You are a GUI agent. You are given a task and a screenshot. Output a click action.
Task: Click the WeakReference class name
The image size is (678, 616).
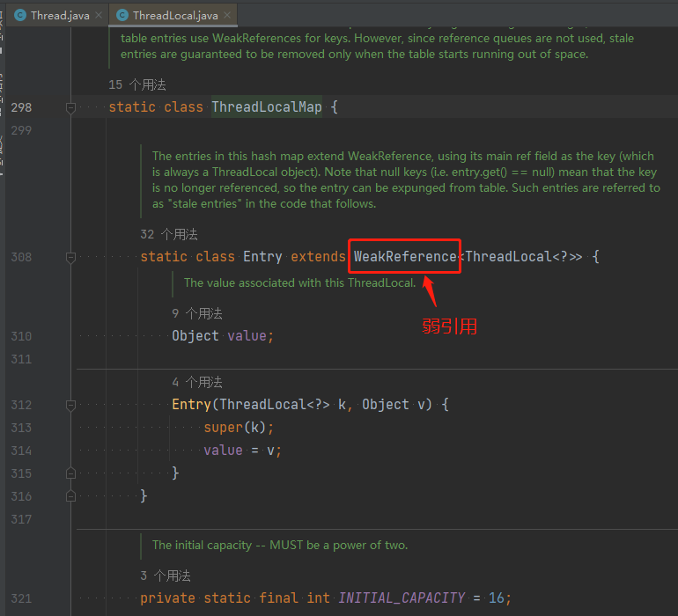(405, 257)
